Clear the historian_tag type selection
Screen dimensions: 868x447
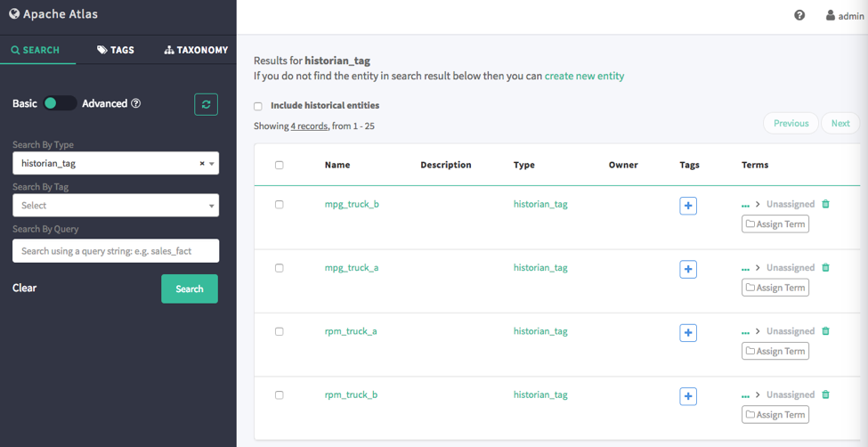(x=202, y=164)
